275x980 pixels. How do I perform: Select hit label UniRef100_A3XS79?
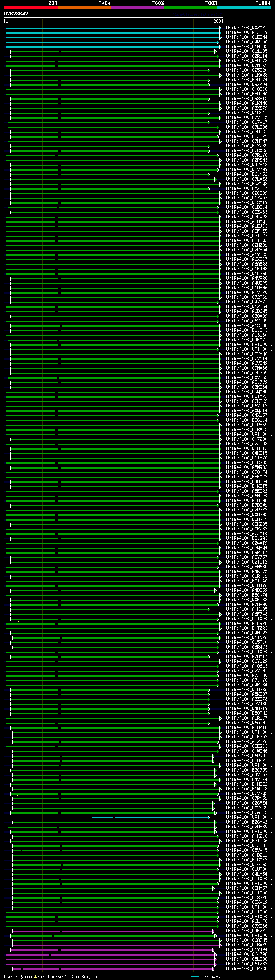point(247,108)
